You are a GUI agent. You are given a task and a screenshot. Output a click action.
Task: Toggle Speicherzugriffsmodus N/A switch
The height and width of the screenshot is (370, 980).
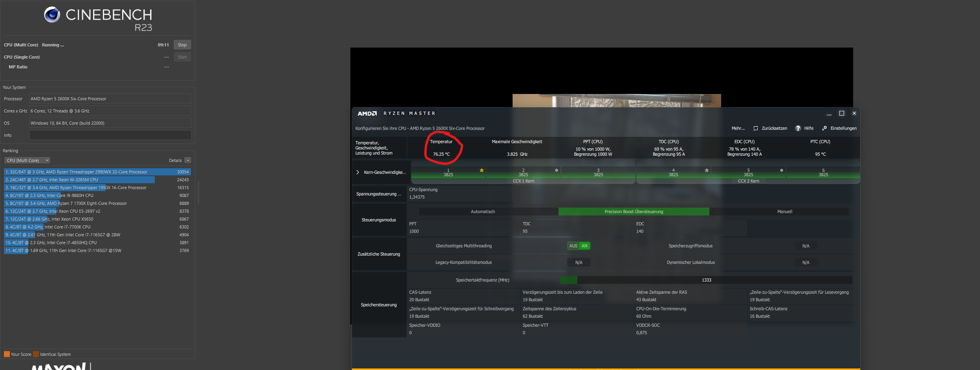806,246
